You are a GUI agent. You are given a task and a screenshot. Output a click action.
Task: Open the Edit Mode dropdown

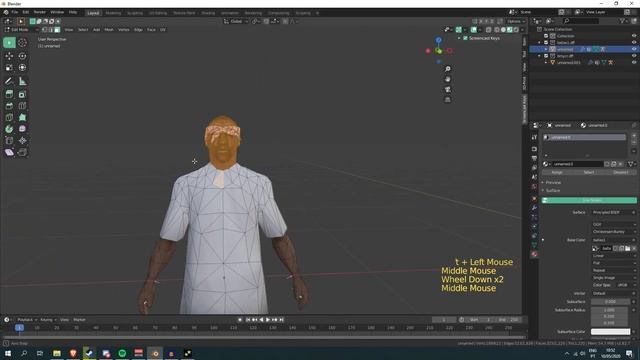click(21, 30)
